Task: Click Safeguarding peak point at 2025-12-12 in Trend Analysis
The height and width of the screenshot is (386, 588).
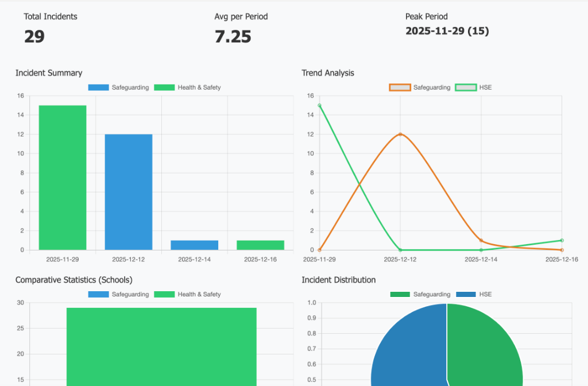Action: tap(400, 134)
